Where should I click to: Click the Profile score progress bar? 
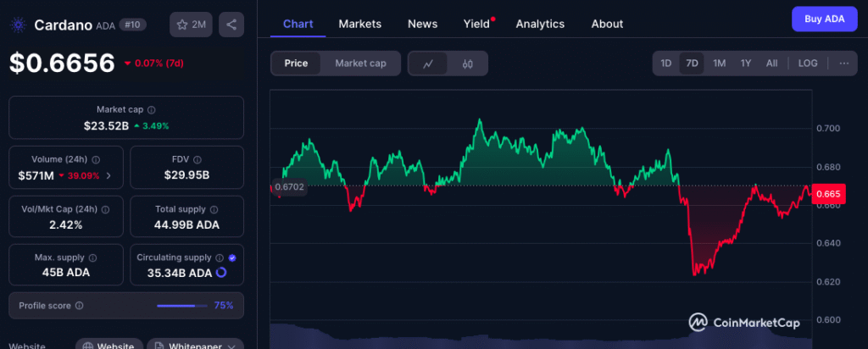pos(182,305)
